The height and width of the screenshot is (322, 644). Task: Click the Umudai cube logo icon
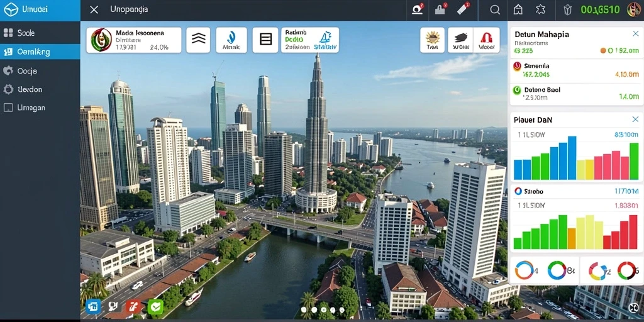11,10
